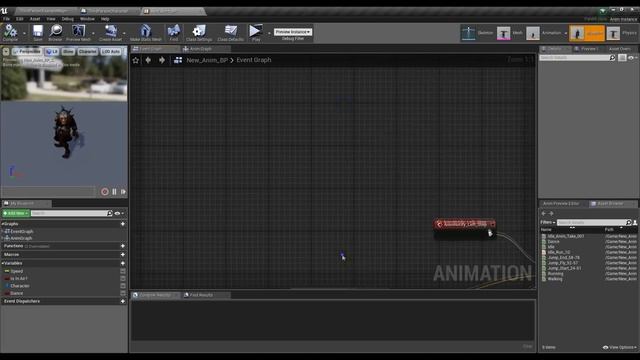Click Character viewport button
This screenshot has height=360, width=640.
[x=87, y=51]
